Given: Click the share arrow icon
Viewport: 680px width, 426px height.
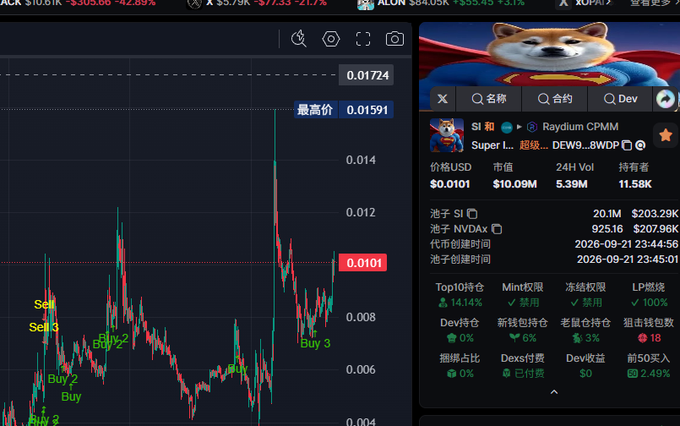Looking at the screenshot, I should [x=665, y=99].
